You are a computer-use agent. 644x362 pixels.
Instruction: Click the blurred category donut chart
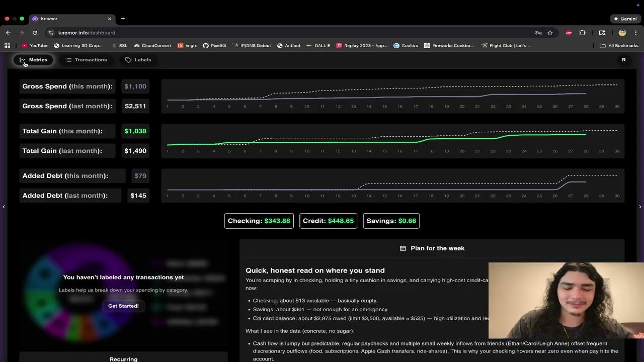coord(80,294)
